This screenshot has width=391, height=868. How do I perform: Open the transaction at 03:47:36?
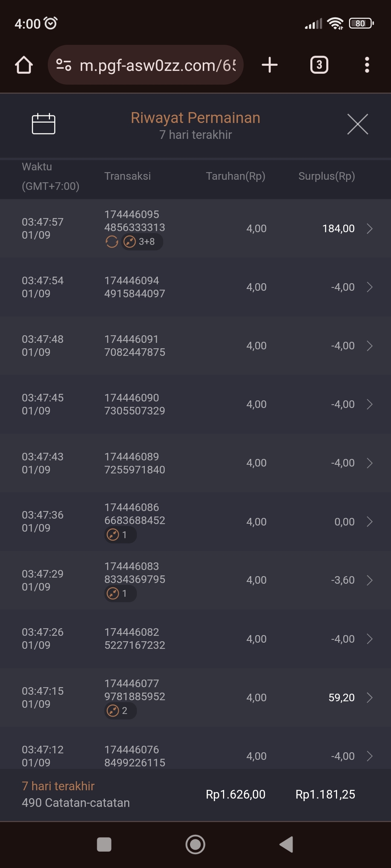point(195,522)
